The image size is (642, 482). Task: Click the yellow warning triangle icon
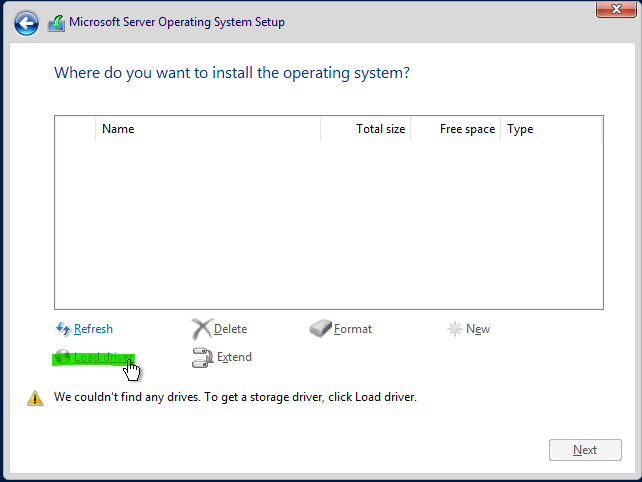[35, 398]
